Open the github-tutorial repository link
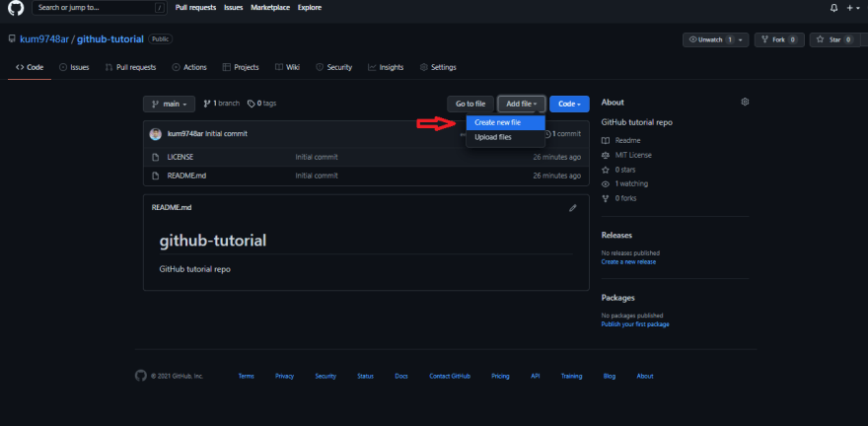Screen dimensions: 868x426 tap(110, 39)
